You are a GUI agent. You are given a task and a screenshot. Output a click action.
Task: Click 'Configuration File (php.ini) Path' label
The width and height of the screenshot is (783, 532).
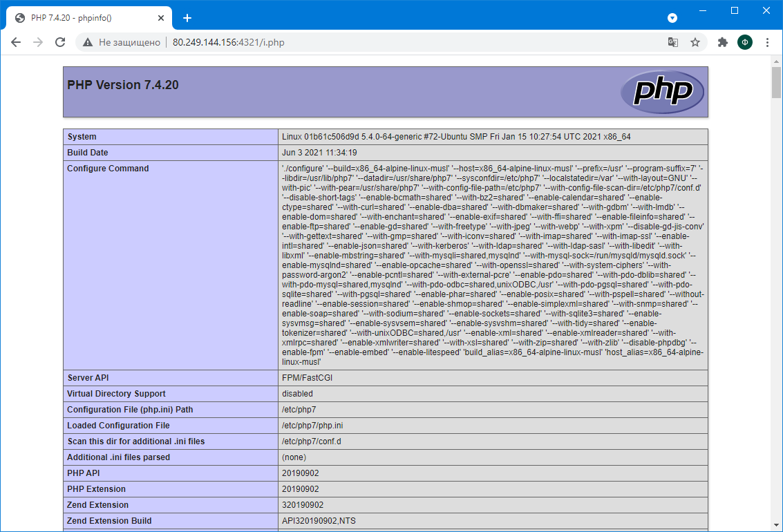pos(130,410)
